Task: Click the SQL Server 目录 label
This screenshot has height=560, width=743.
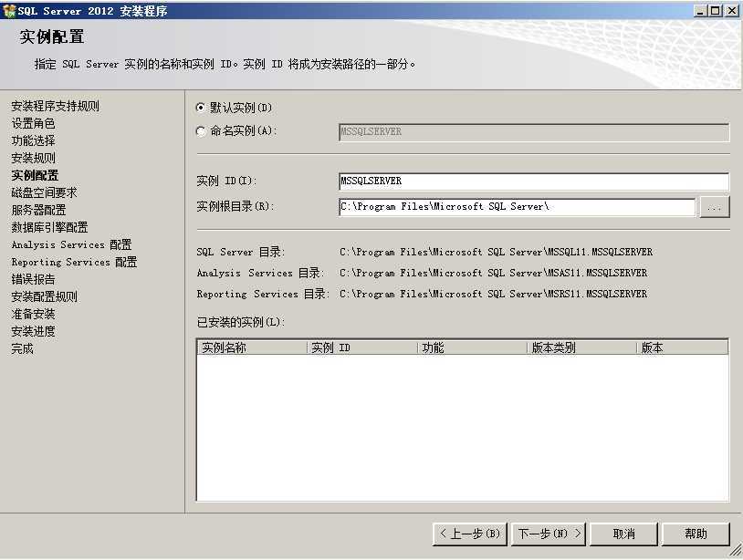Action: tap(241, 252)
